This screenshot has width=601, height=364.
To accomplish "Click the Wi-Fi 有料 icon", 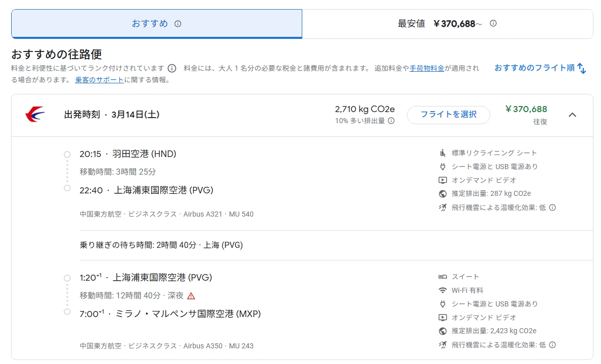I will point(443,290).
